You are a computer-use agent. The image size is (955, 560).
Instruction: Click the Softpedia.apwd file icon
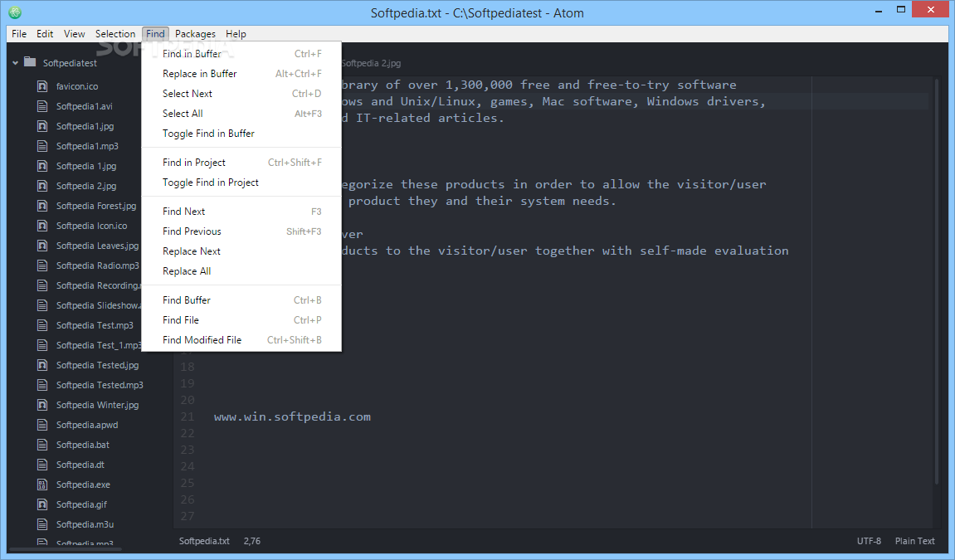42,425
